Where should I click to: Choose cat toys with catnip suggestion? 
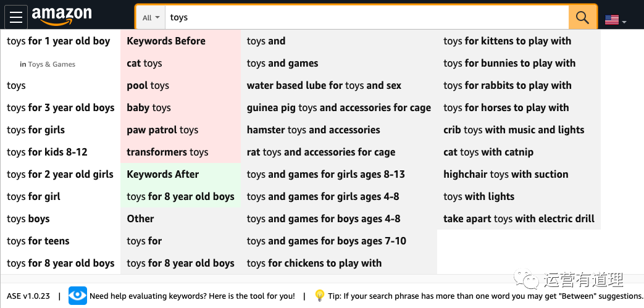488,152
